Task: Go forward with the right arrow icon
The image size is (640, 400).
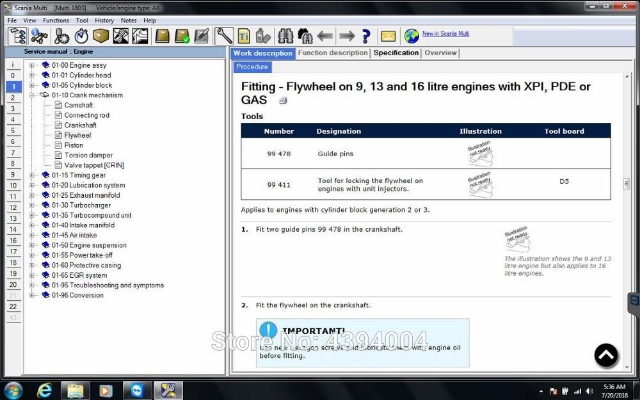Action: point(347,36)
